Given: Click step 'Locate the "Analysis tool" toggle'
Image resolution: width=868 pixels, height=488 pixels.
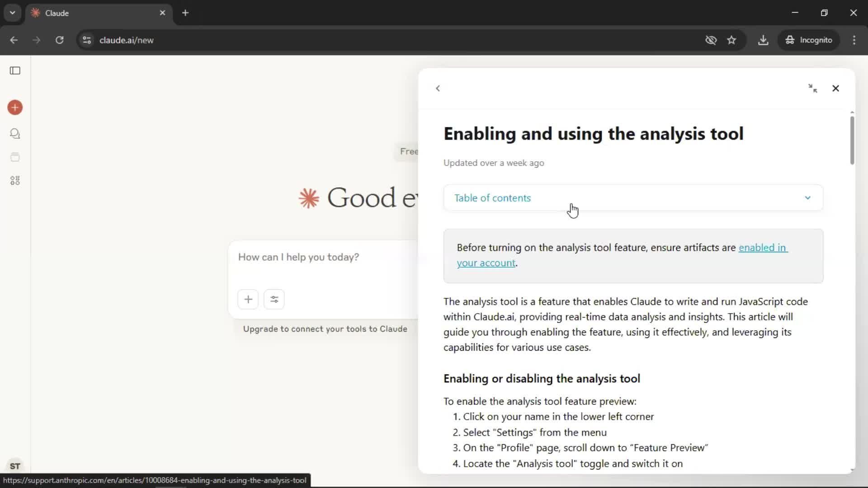Looking at the screenshot, I should [573, 464].
